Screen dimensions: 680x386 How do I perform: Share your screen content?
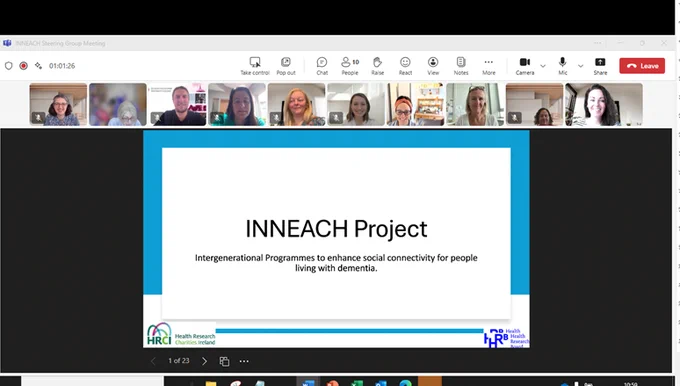pyautogui.click(x=600, y=66)
